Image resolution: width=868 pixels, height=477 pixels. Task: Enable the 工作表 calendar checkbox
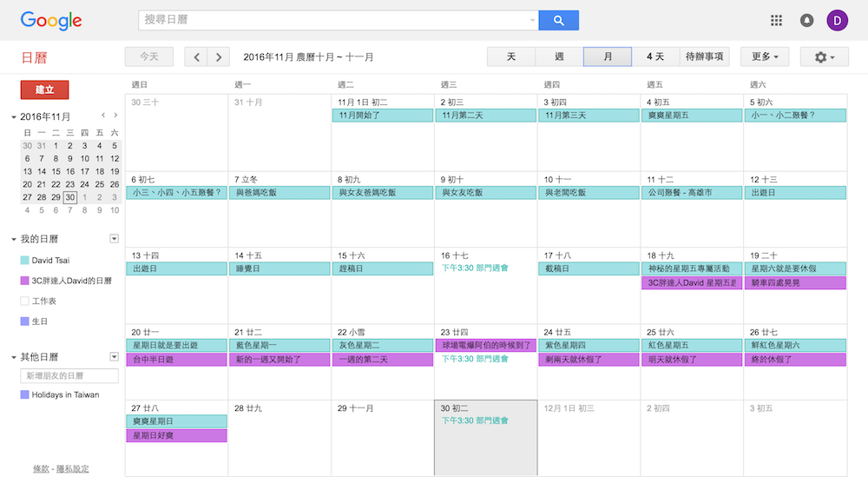25,301
